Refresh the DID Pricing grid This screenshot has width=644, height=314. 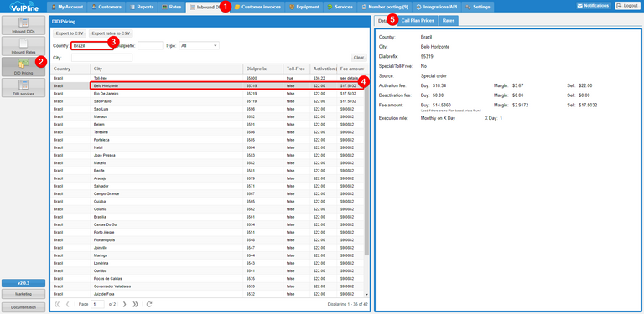pyautogui.click(x=149, y=304)
